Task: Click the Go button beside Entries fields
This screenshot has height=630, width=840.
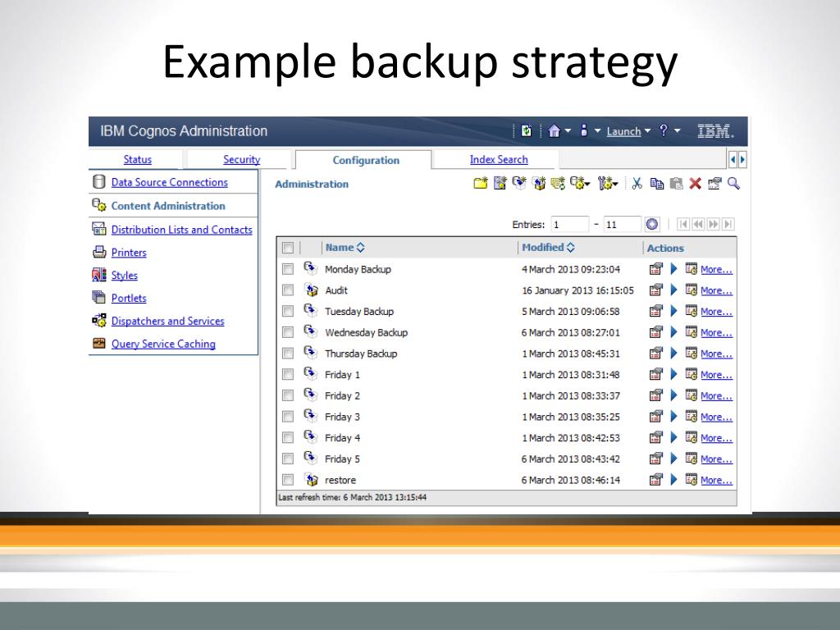Action: [652, 225]
